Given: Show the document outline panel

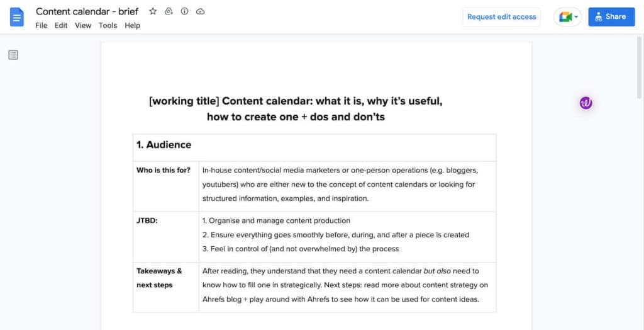Looking at the screenshot, I should pos(13,55).
